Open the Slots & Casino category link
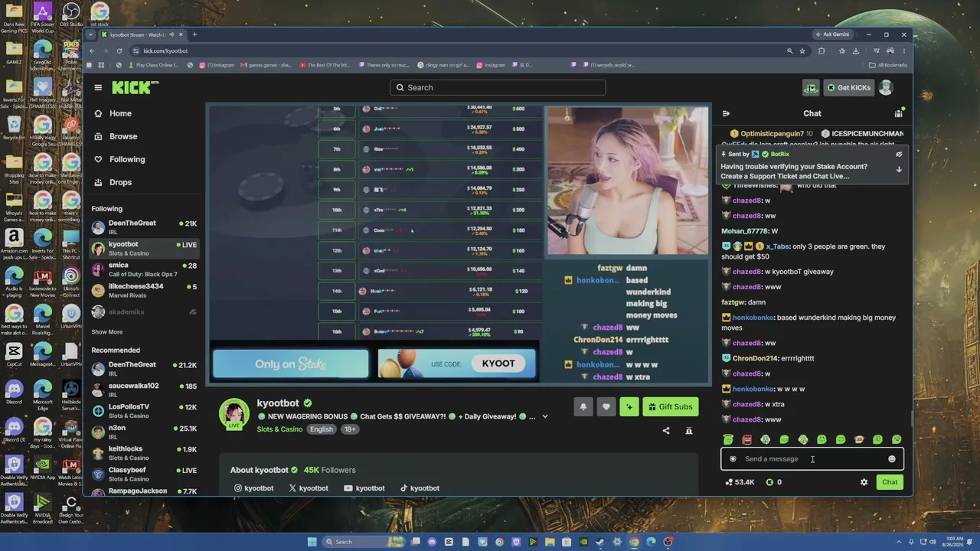 pyautogui.click(x=279, y=429)
